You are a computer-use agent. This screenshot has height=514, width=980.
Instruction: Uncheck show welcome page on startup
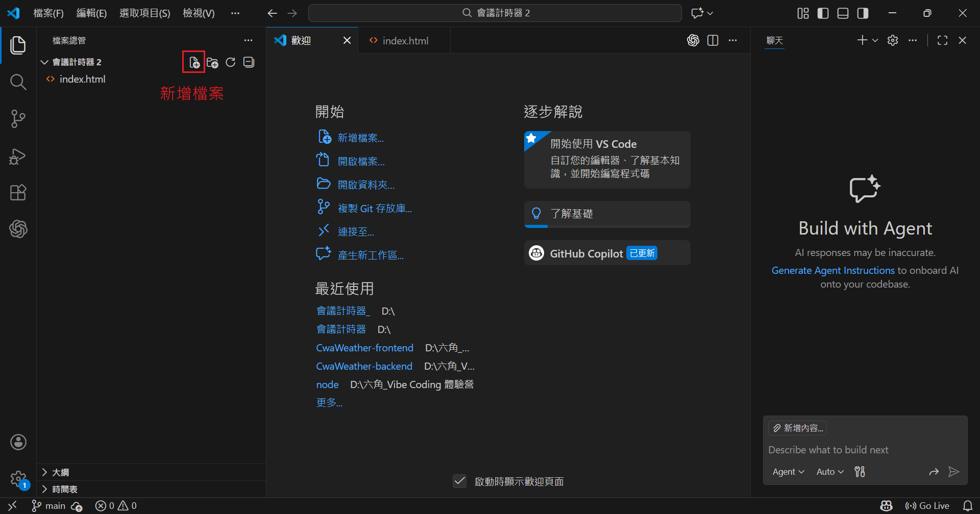(x=459, y=481)
